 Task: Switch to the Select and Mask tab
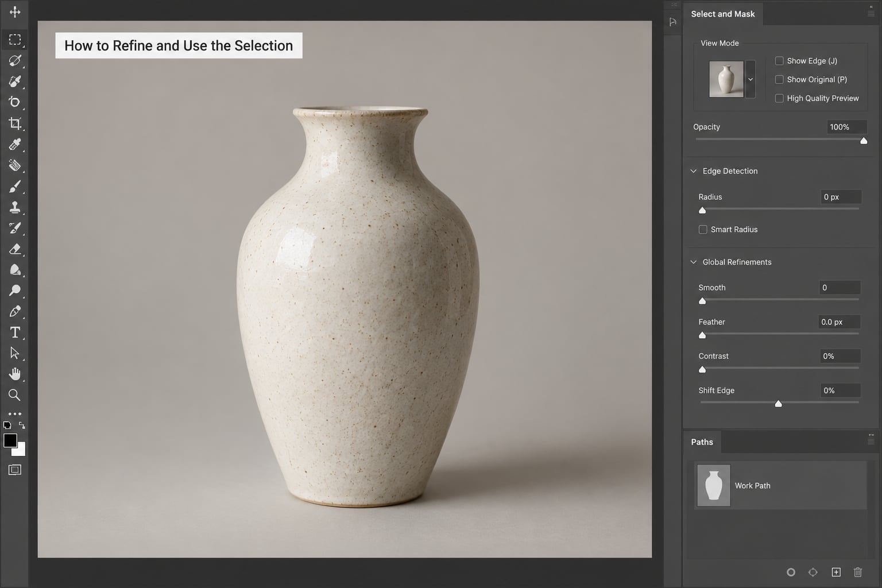tap(723, 14)
